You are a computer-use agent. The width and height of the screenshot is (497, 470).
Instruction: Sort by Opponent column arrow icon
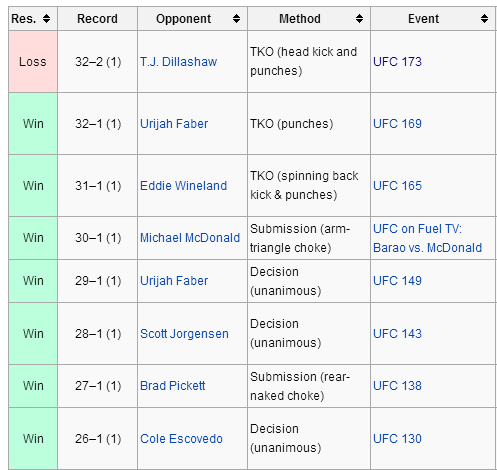click(x=236, y=19)
